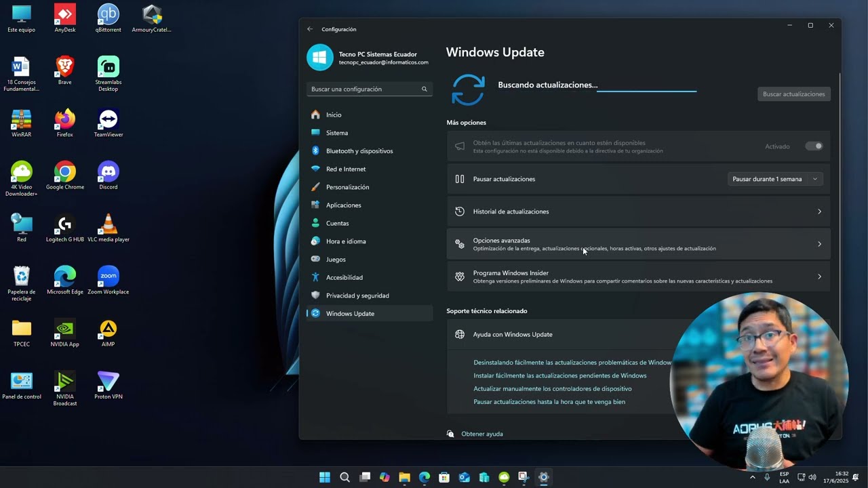Viewport: 868px width, 488px height.
Task: Click the spinning update sync icon
Action: (468, 90)
